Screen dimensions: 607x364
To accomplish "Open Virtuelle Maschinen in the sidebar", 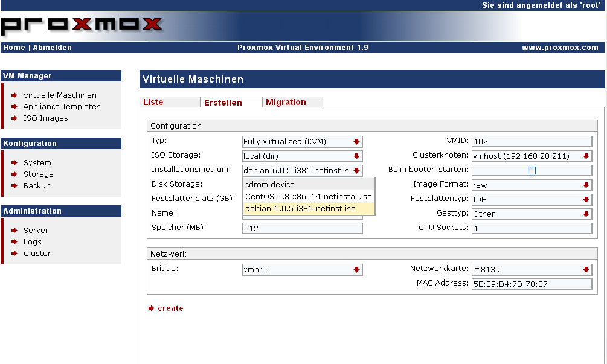I will (x=60, y=95).
